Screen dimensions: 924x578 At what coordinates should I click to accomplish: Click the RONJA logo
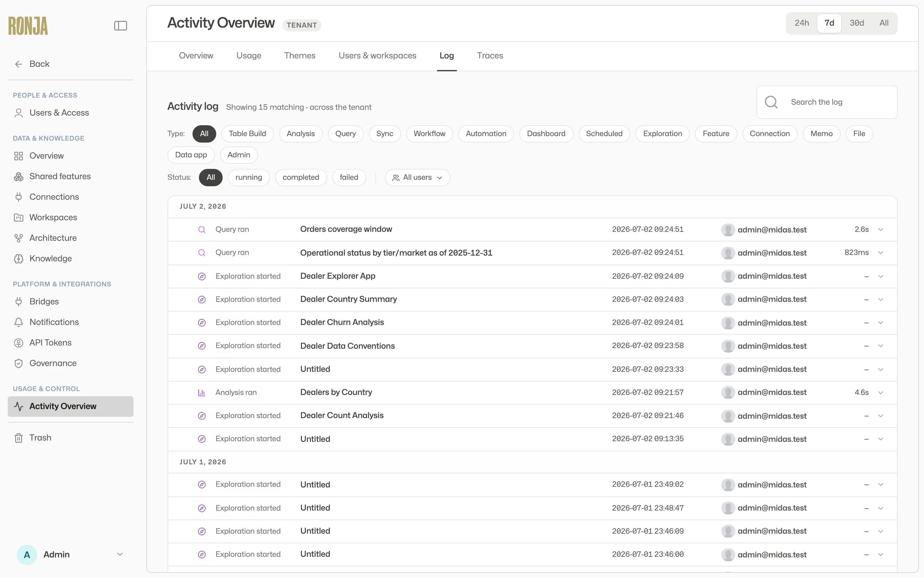click(28, 26)
